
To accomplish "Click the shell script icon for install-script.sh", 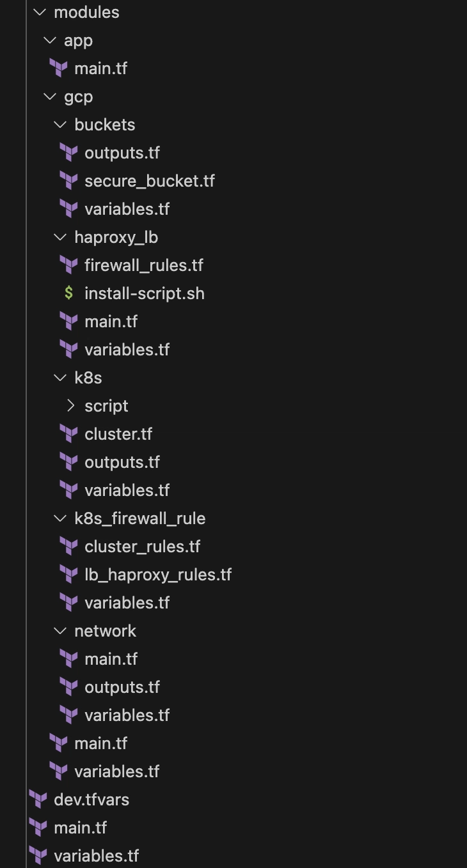I will [x=68, y=293].
